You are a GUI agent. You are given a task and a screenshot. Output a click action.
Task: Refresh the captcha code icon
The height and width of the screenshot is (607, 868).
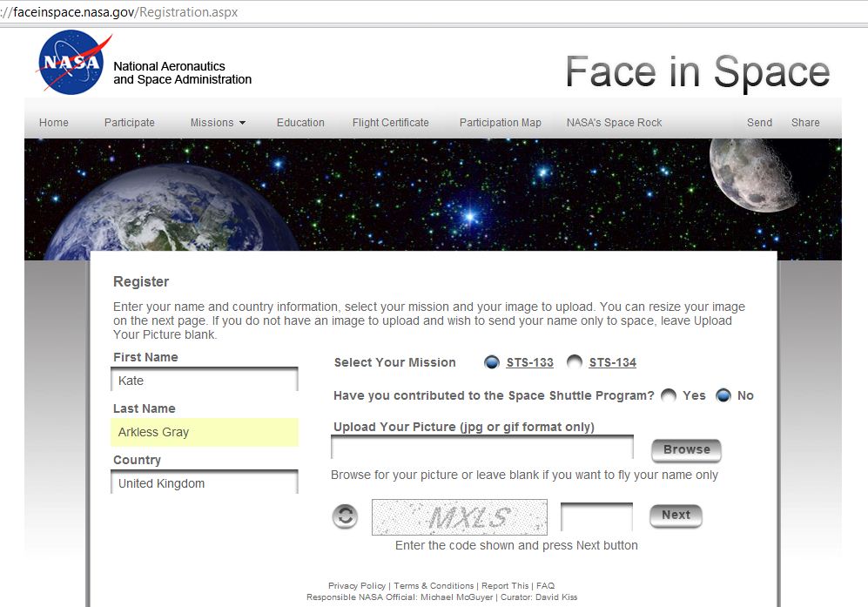[345, 516]
